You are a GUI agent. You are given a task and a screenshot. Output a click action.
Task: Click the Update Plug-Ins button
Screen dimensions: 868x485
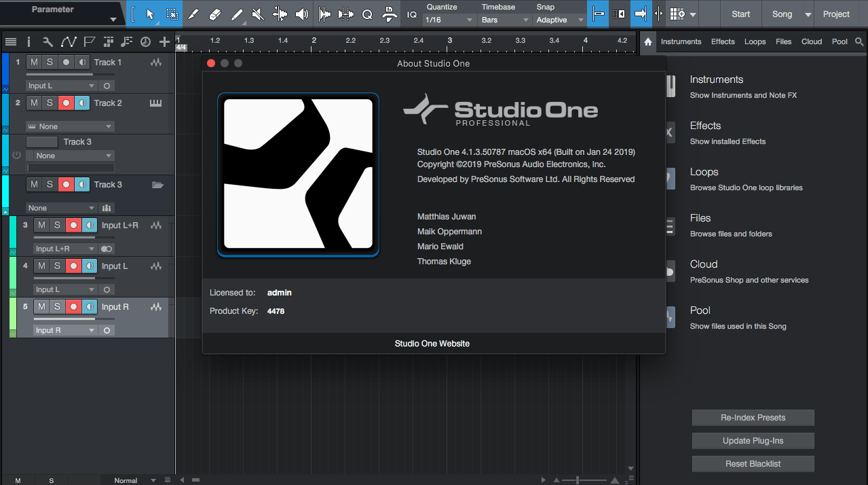pos(753,441)
